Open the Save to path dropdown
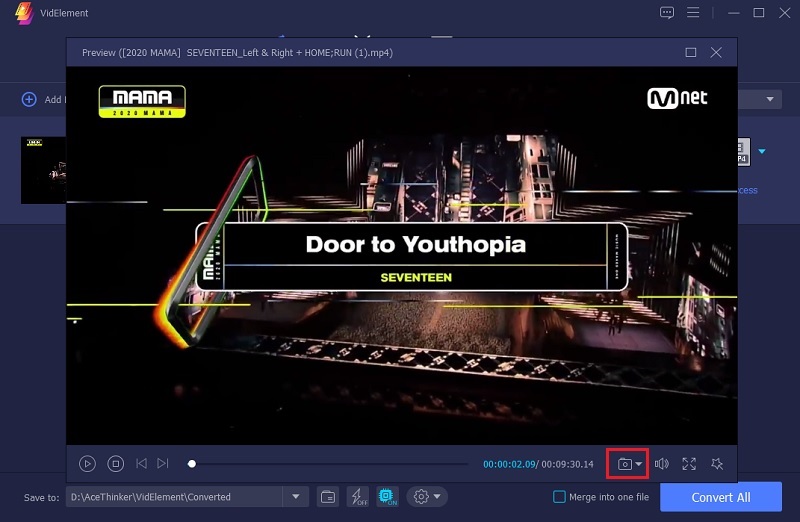800x522 pixels. point(296,496)
